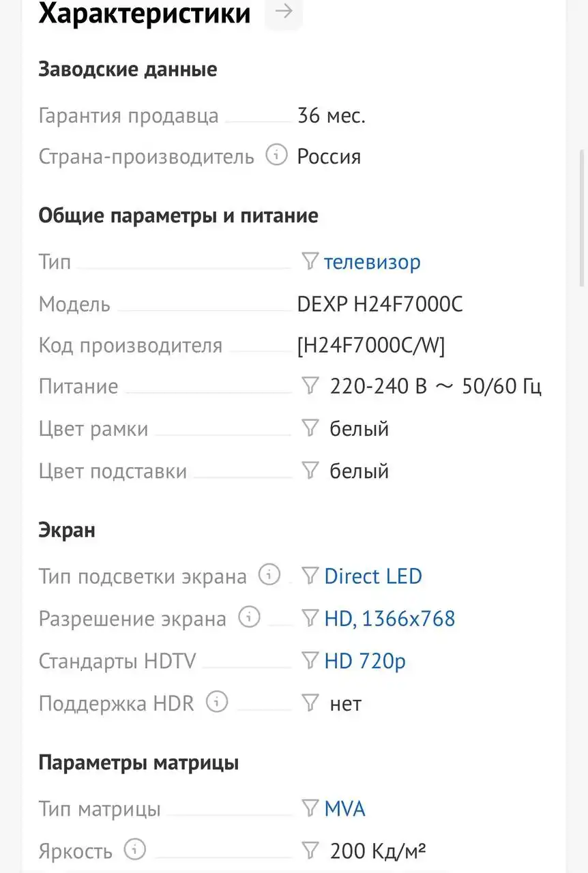Click the HD, 1366x768 resolution link

[x=389, y=618]
